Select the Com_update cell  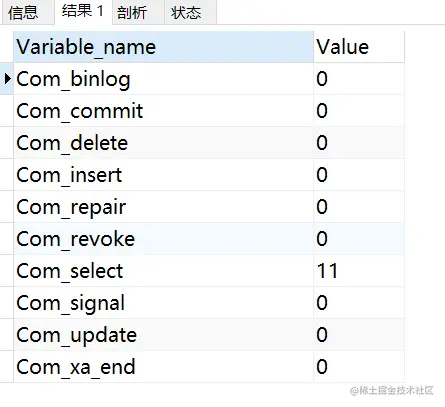[x=163, y=335]
